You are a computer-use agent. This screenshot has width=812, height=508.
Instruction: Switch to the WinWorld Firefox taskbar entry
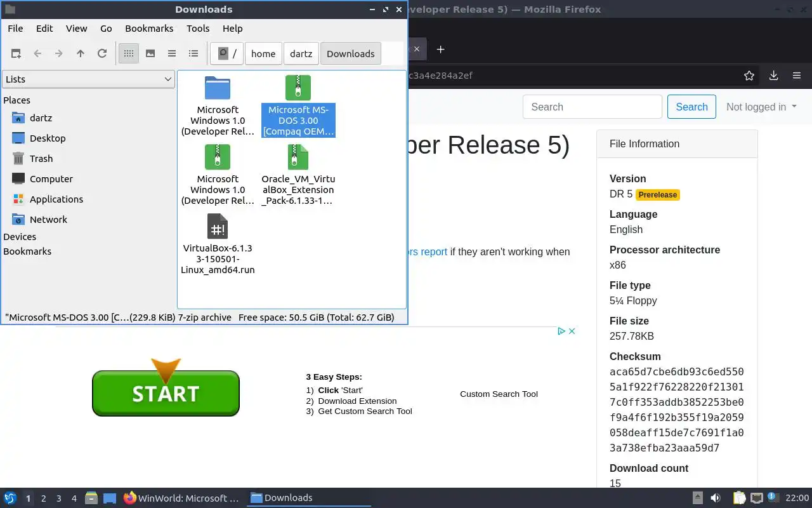click(x=181, y=498)
